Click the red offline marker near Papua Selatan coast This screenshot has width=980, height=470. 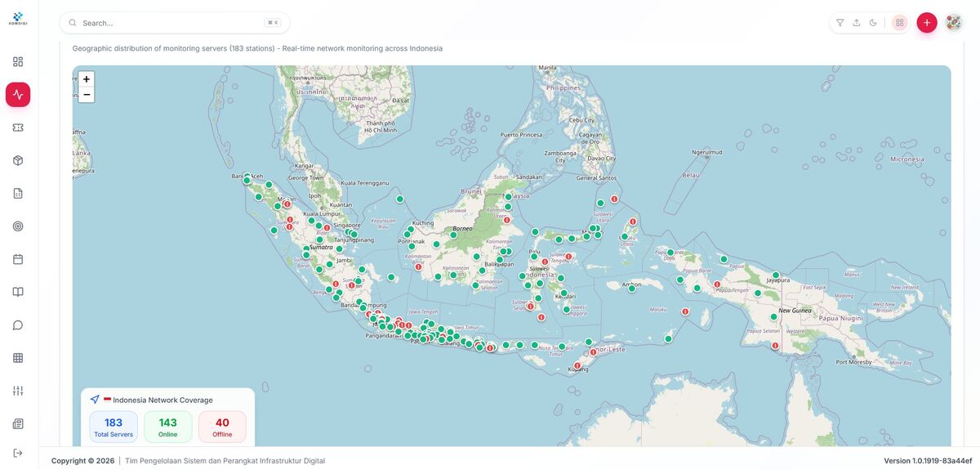pos(775,346)
